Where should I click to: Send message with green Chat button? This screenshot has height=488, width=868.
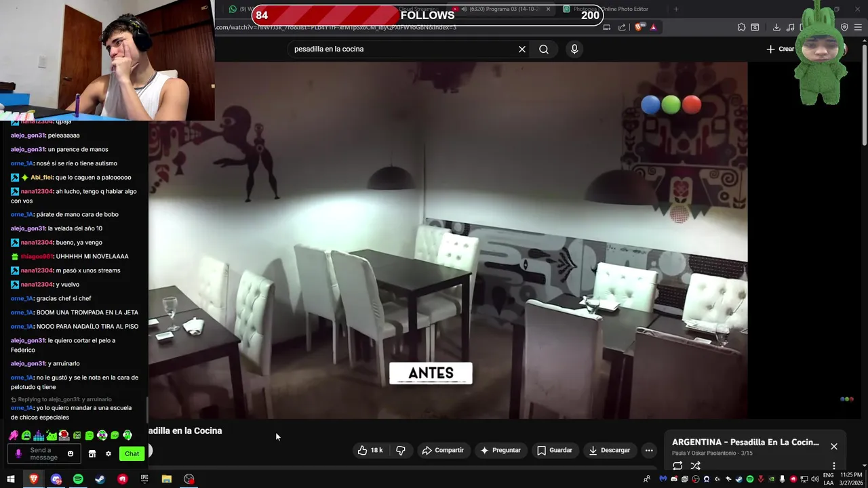(x=132, y=453)
